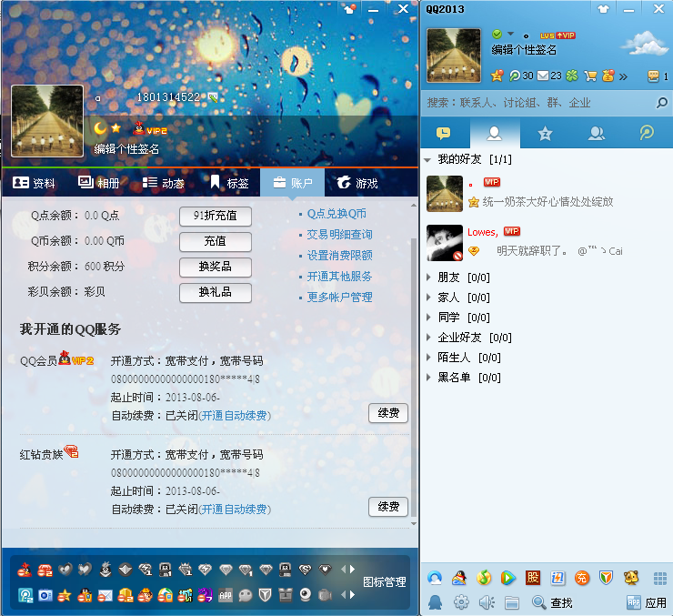Open the stock 股 icon

point(533,578)
